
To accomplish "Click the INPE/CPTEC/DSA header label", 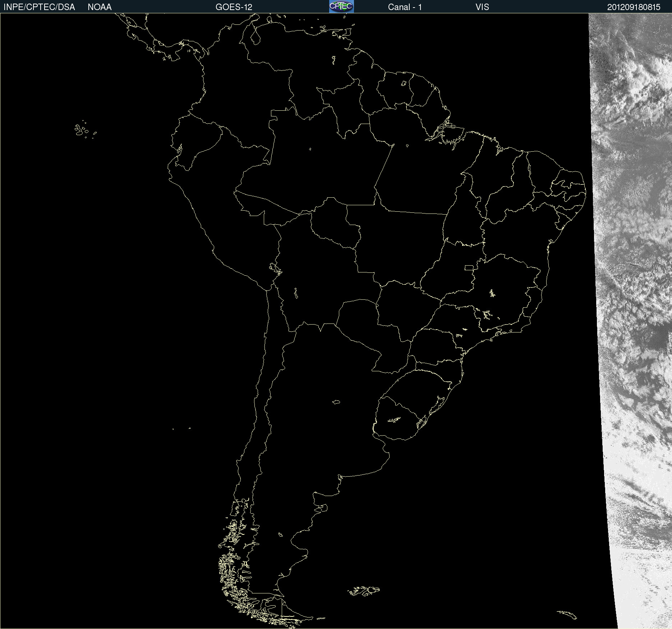I will 39,7.
